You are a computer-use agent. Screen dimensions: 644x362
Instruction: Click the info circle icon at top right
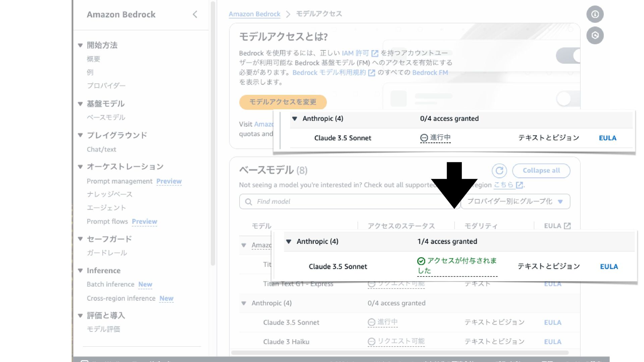coord(595,14)
